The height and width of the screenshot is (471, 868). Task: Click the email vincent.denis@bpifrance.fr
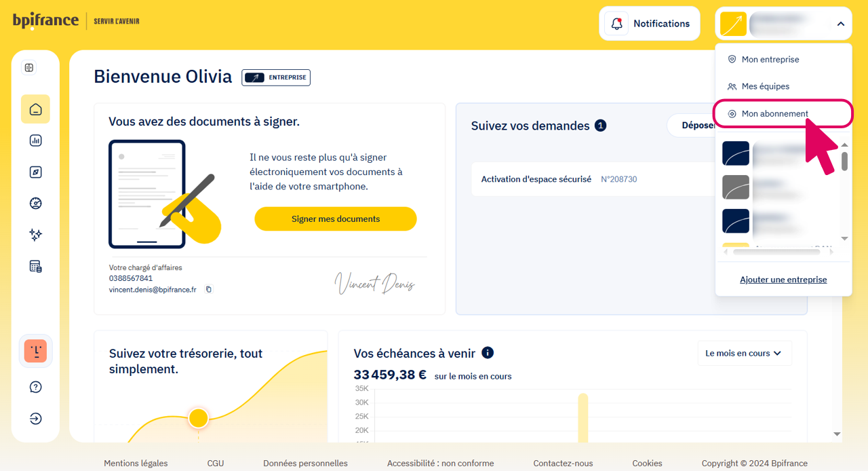point(153,289)
